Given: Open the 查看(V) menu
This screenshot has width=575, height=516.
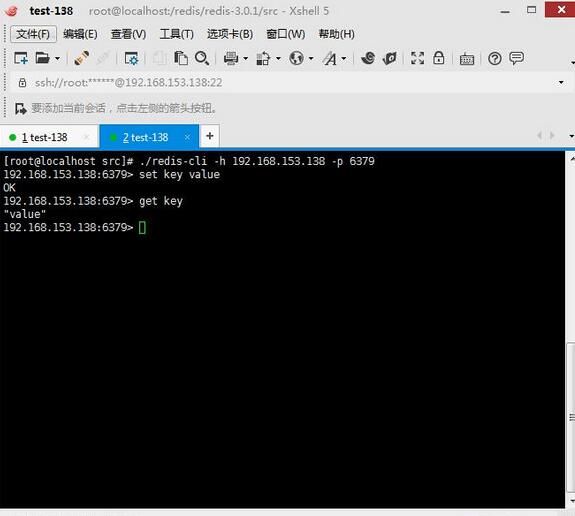Looking at the screenshot, I should [128, 34].
